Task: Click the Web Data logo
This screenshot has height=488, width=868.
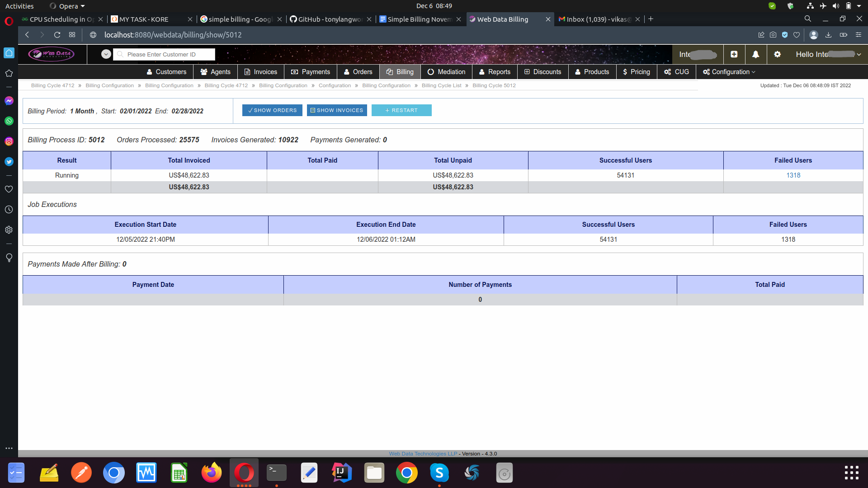Action: click(x=52, y=54)
